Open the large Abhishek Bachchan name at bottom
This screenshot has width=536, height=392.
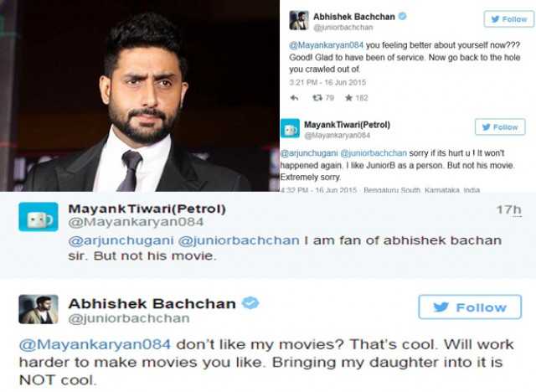pos(152,303)
